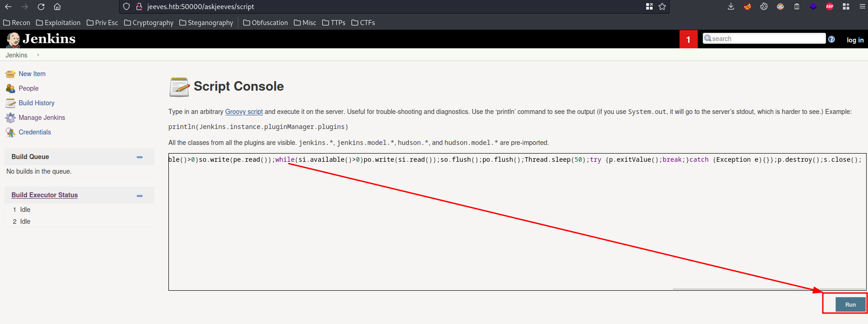
Task: Click the AdBlock Plus extension icon
Action: pos(830,6)
